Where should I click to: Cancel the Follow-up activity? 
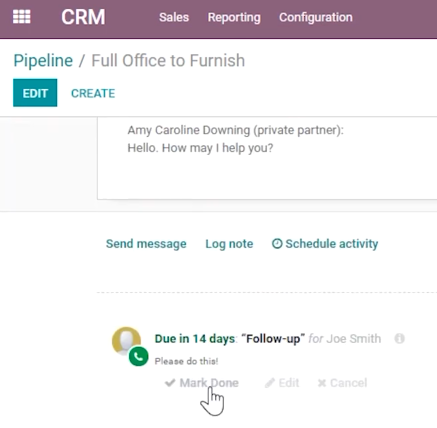pos(342,383)
